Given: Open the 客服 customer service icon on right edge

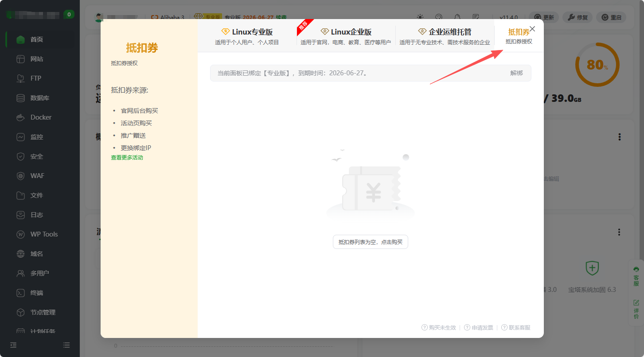Looking at the screenshot, I should click(x=636, y=277).
